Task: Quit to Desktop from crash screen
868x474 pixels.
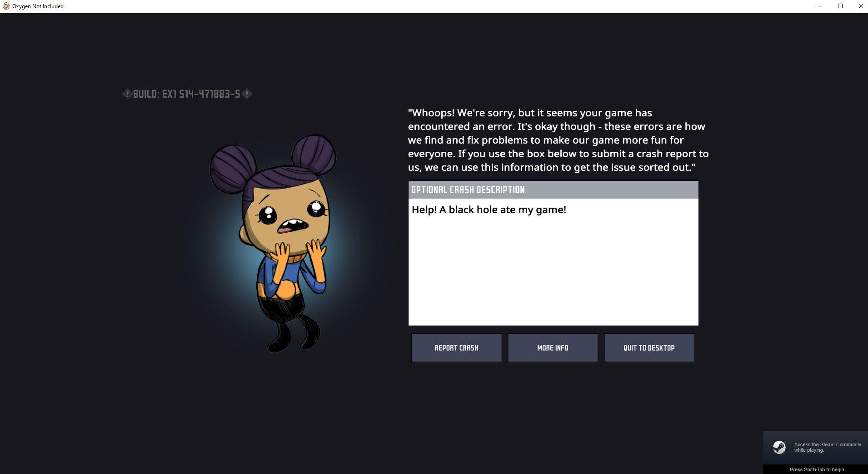Action: point(649,348)
